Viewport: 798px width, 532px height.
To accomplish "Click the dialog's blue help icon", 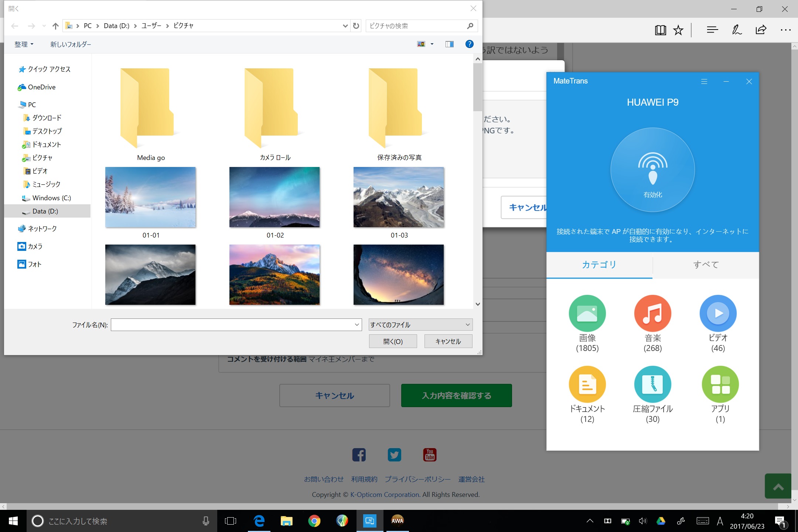I will point(469,44).
